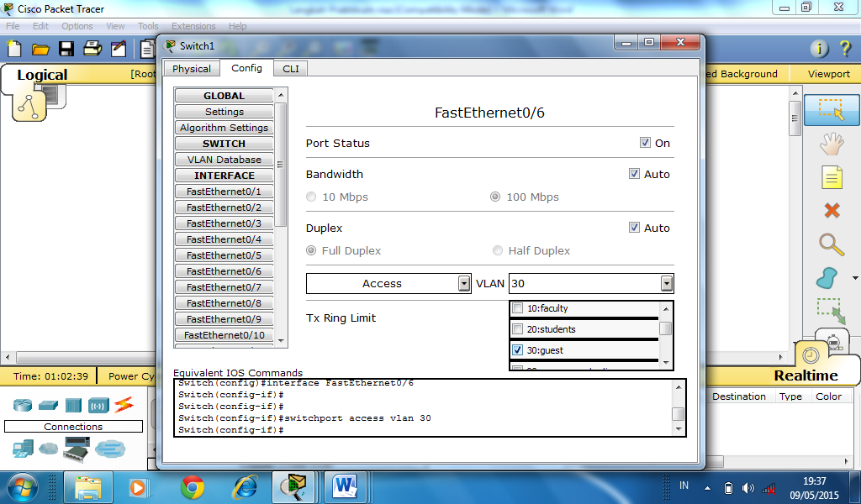Click the volume speaker tray icon

coord(747,487)
